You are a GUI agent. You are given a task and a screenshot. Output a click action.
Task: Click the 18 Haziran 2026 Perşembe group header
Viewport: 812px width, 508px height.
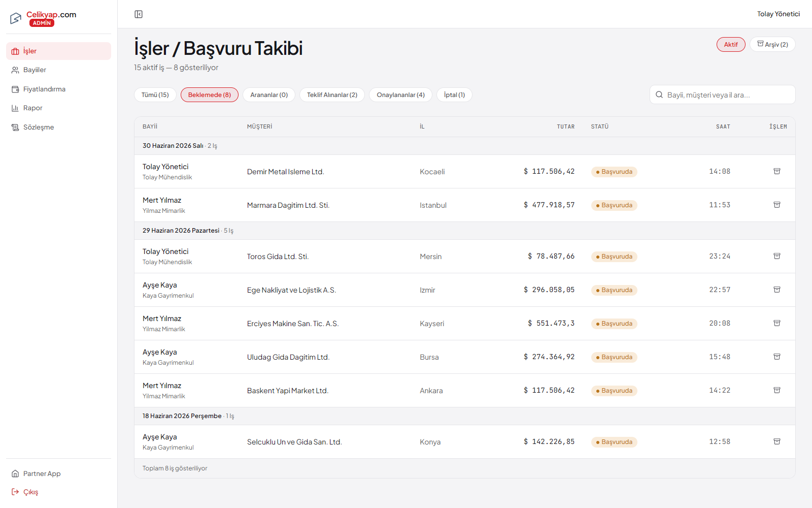tap(464, 416)
